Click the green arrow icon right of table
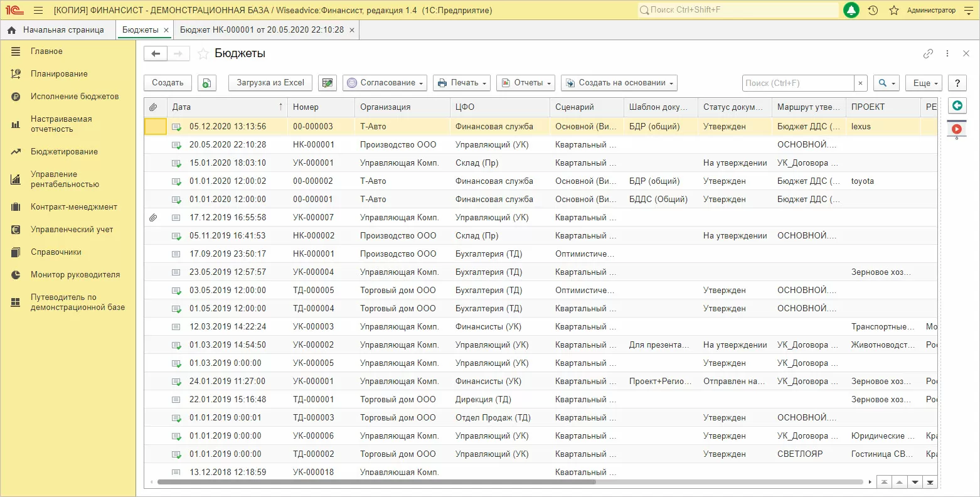 pos(957,105)
